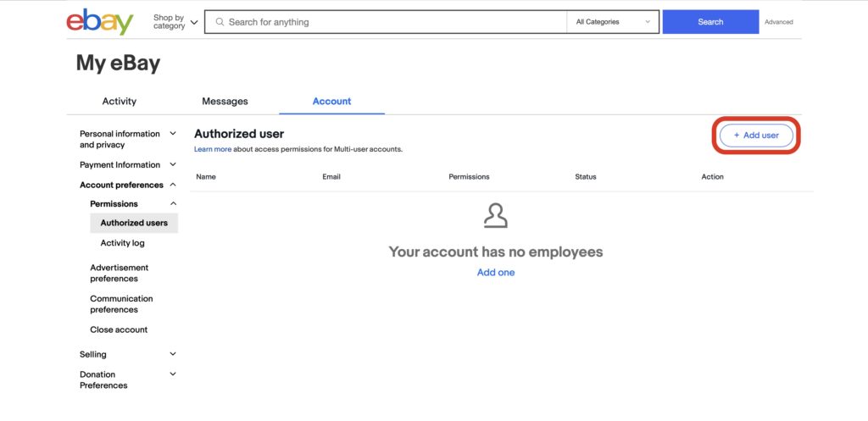The height and width of the screenshot is (421, 868).
Task: Expand Payment Information section
Action: click(129, 165)
